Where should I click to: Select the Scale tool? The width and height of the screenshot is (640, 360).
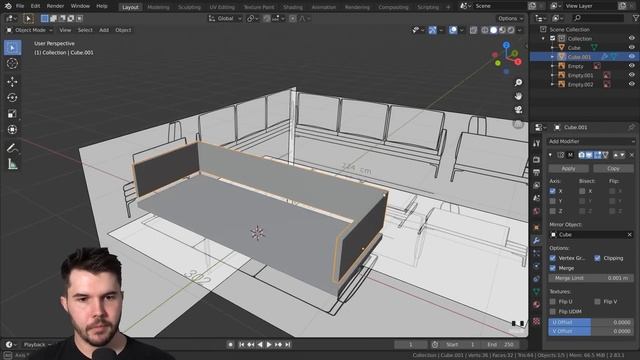(x=12, y=113)
